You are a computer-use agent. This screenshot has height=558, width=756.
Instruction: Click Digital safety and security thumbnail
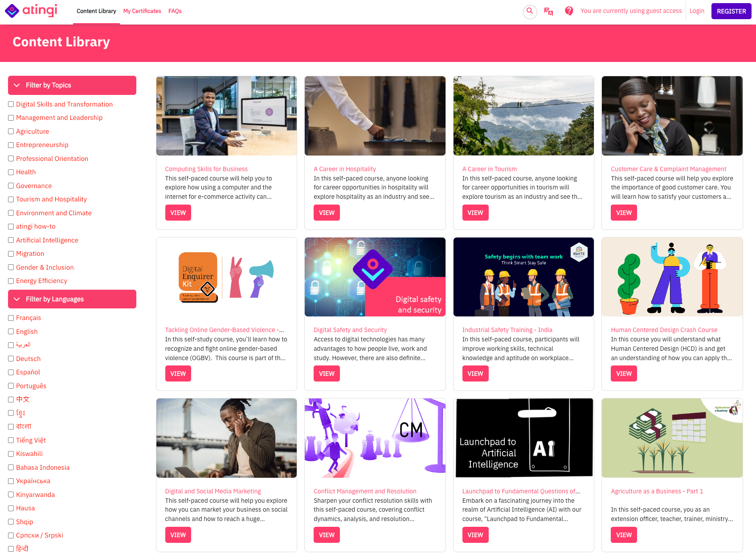[375, 277]
